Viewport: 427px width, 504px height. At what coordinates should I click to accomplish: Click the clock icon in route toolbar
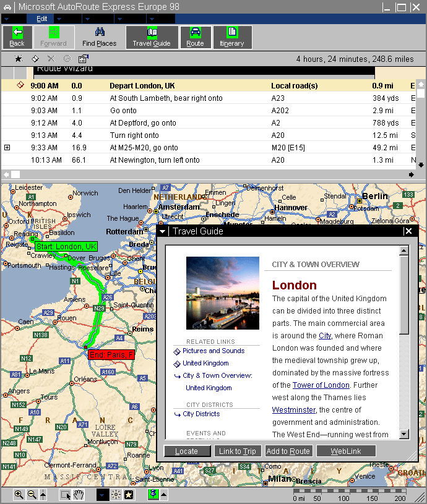click(x=67, y=59)
